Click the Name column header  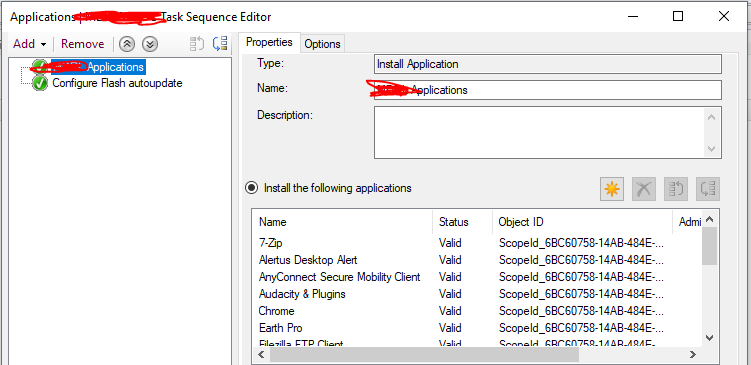[342, 222]
